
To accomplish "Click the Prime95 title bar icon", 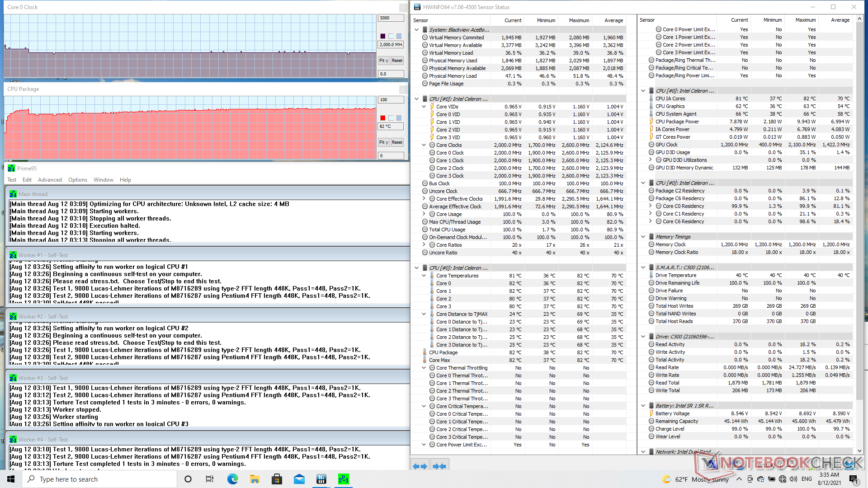I will (11, 168).
